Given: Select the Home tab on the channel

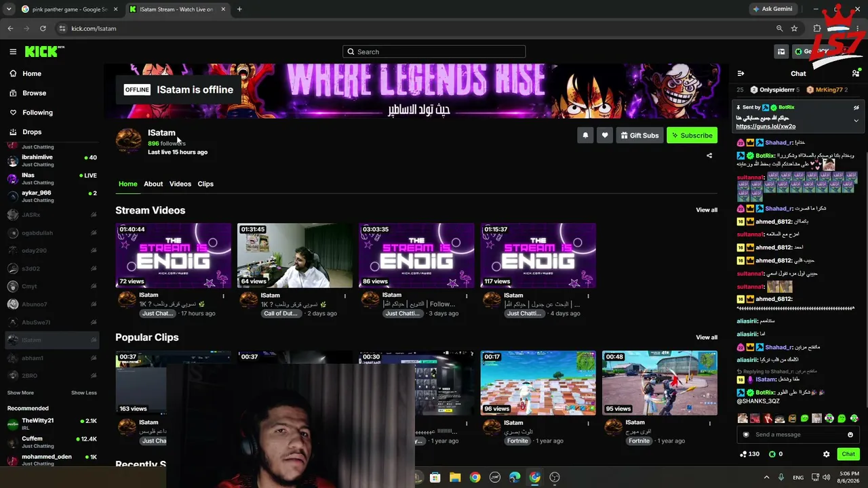Looking at the screenshot, I should coord(127,184).
